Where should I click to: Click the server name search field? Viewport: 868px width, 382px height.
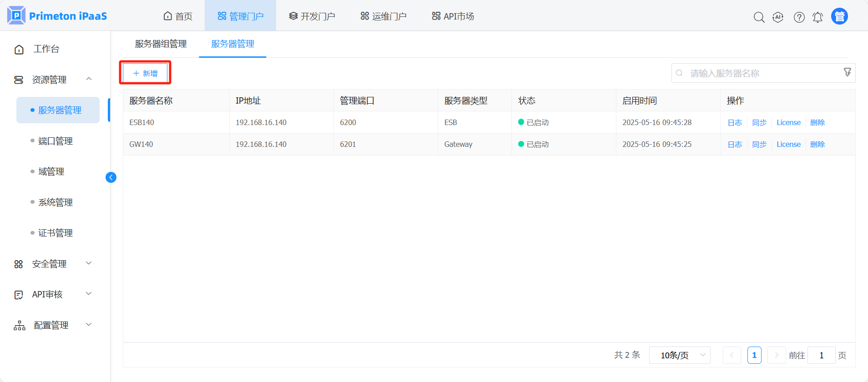(x=760, y=73)
